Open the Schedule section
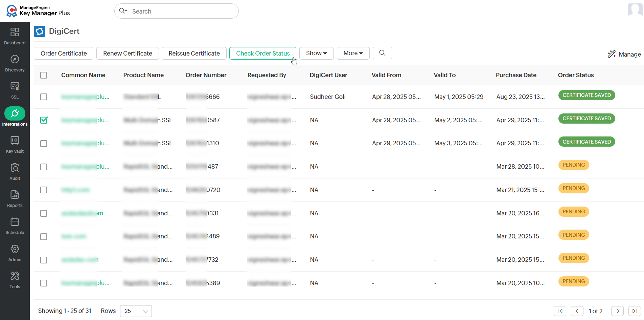Screen dimensions: 644x320 click(x=15, y=226)
